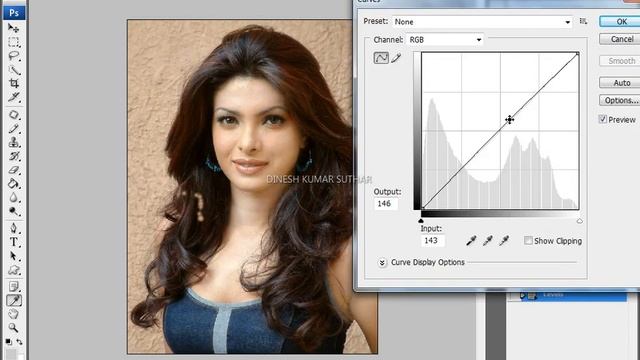The image size is (640, 360).
Task: Switch foreground and background colors
Action: (19, 342)
